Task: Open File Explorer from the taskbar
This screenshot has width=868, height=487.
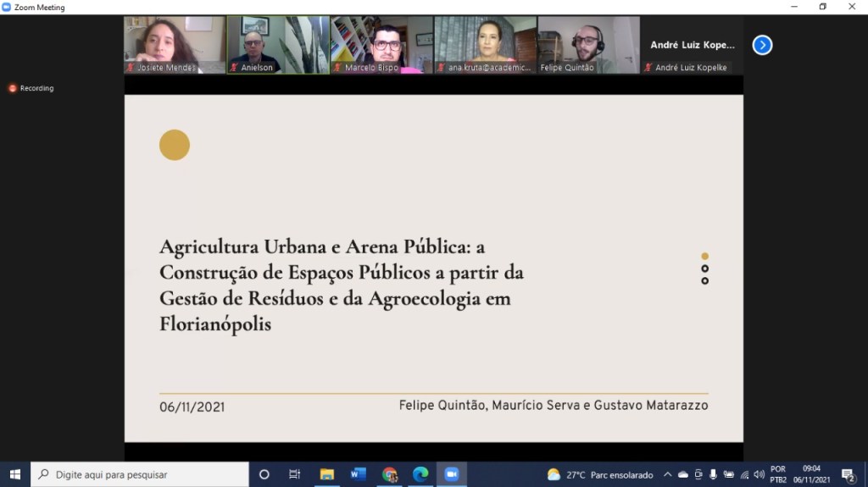Action: (326, 474)
